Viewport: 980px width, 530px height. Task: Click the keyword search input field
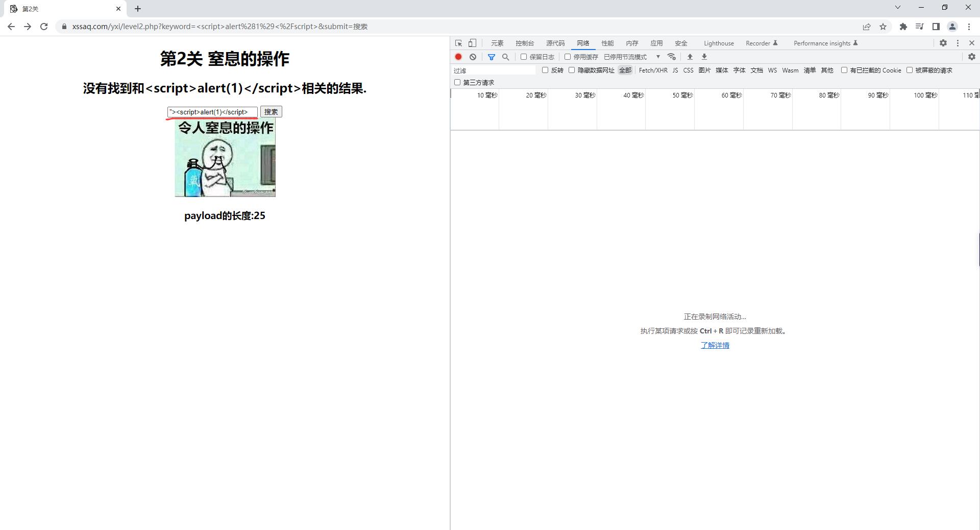point(212,112)
